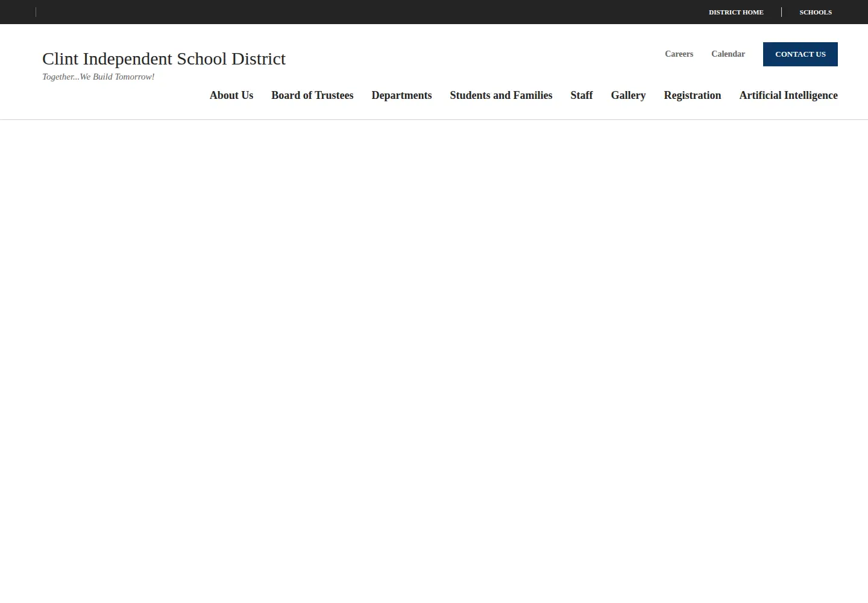Click the Contact Us button

(800, 54)
